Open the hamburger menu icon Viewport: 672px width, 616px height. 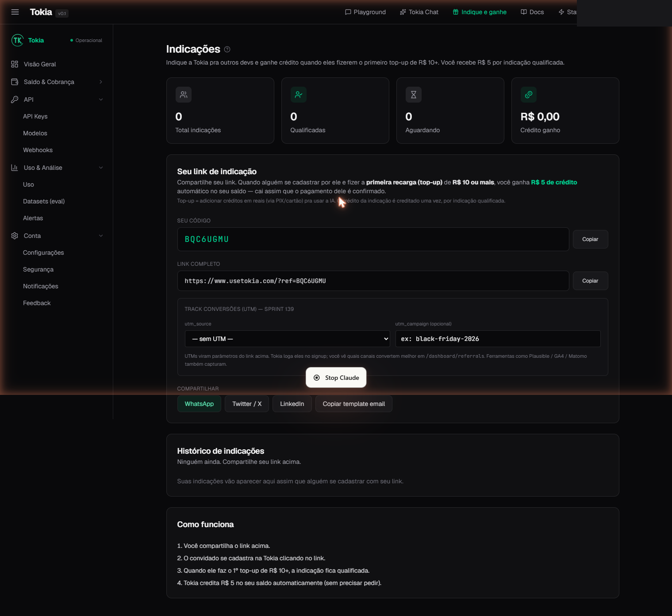click(15, 12)
